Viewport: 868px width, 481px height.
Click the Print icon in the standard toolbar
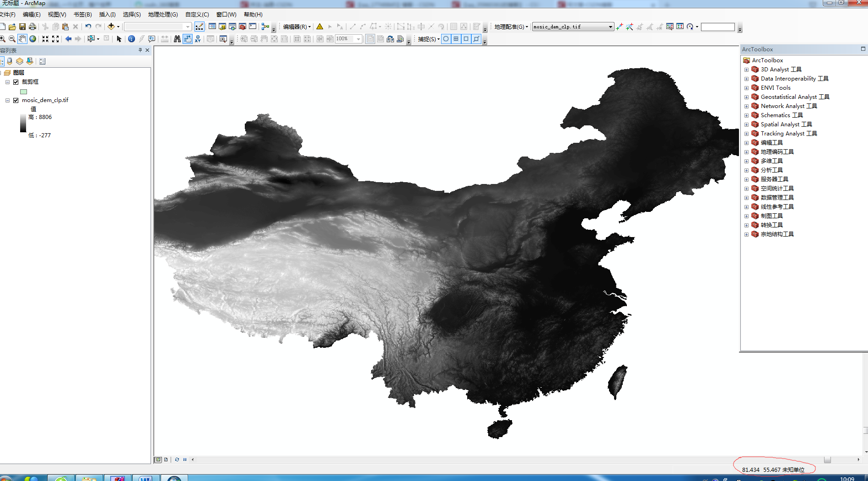(x=32, y=27)
